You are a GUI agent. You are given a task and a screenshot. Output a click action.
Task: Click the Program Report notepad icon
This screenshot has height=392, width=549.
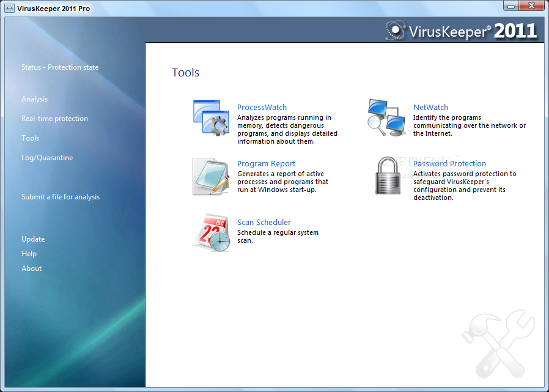coord(211,176)
